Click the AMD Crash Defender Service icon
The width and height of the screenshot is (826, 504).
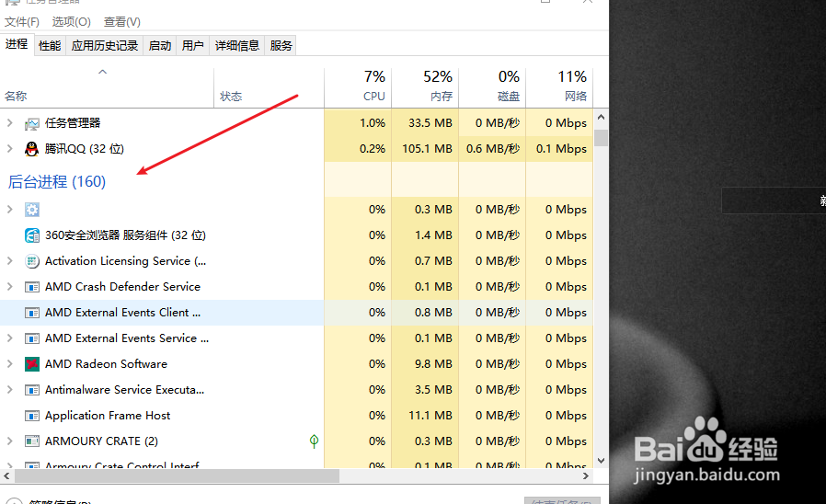pos(32,287)
